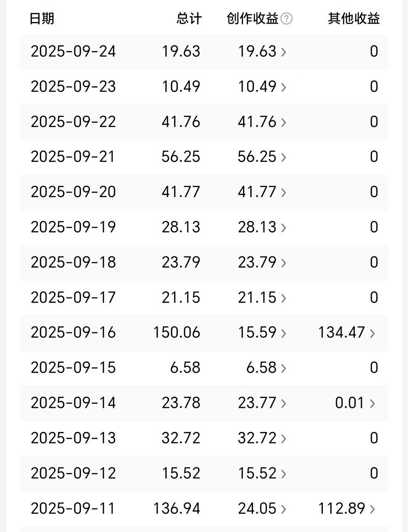This screenshot has width=408, height=532.
Task: Expand 56.25 创作收益 for 2025-09-21
Action: pos(283,157)
